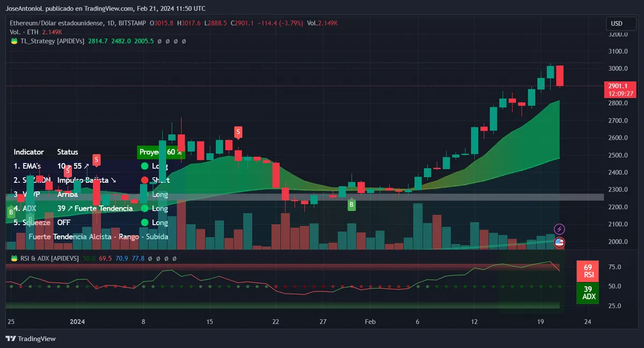
Task: Click the 2901.1 current price label
Action: tap(618, 86)
